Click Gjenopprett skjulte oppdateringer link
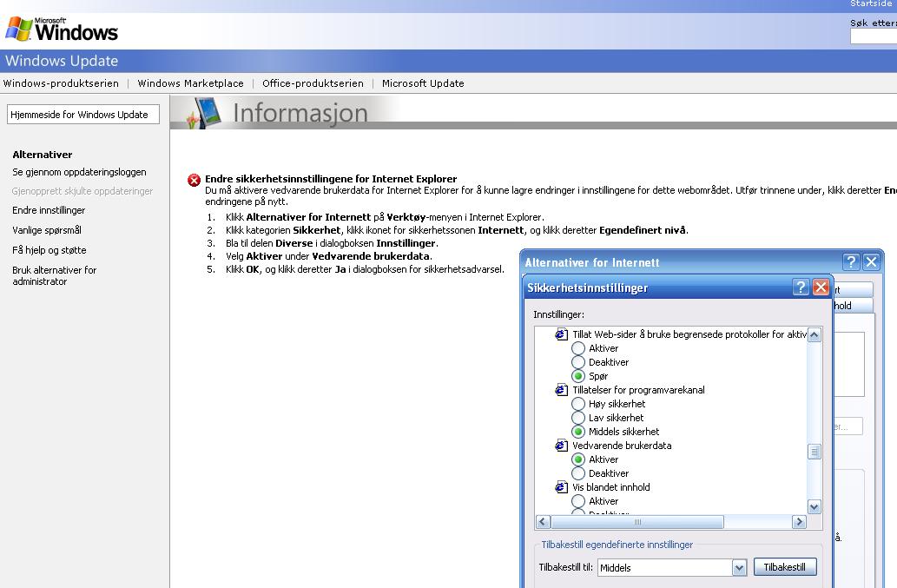 [82, 191]
